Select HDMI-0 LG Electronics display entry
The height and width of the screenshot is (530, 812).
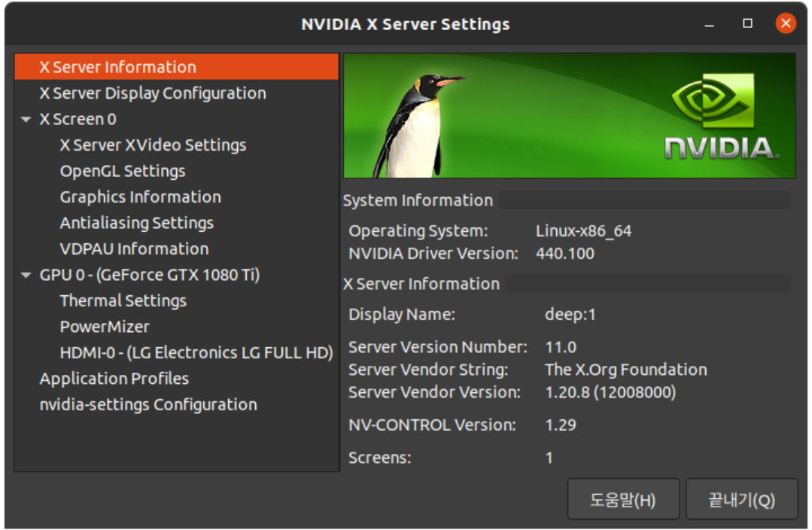click(196, 352)
